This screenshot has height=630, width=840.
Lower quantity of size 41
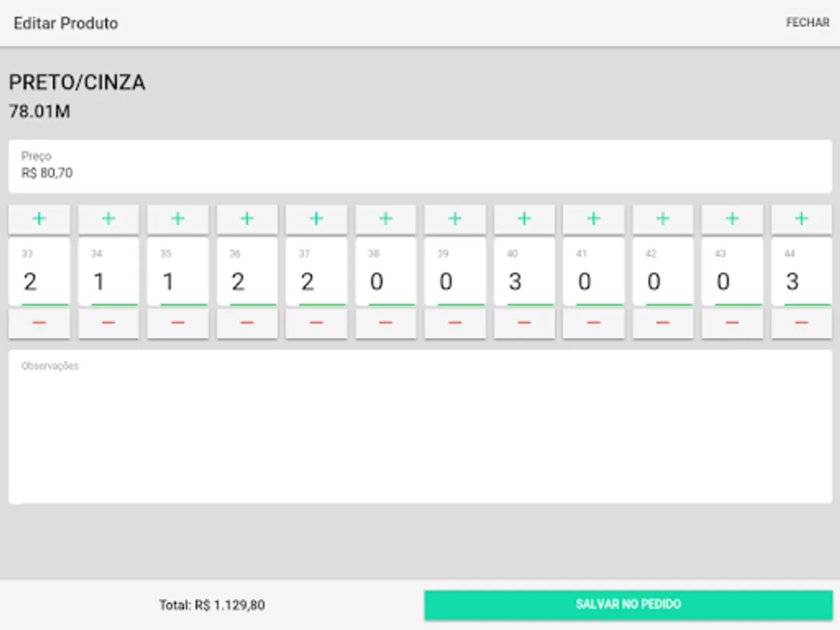point(594,323)
